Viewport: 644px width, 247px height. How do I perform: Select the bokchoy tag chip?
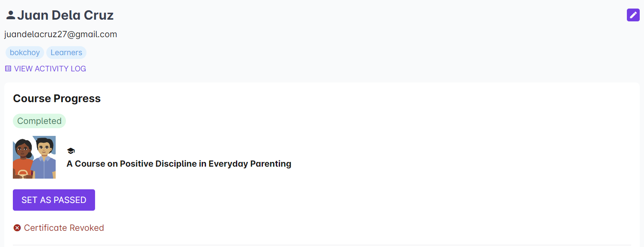(25, 53)
